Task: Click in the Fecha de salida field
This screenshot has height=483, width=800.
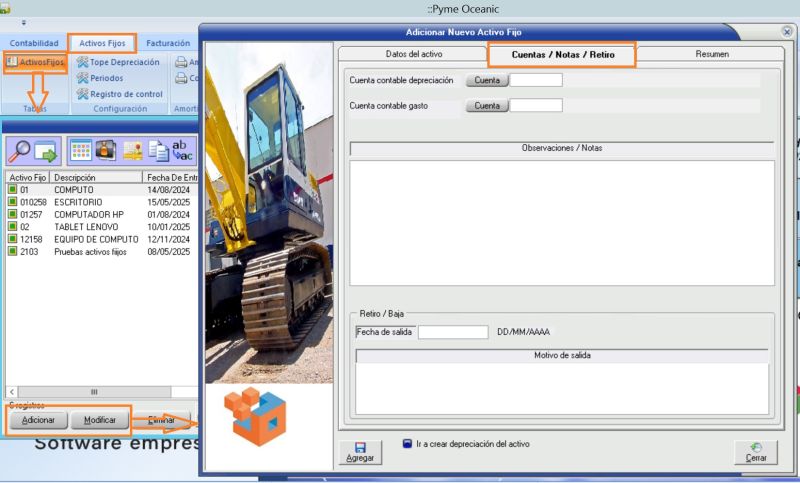Action: [452, 332]
